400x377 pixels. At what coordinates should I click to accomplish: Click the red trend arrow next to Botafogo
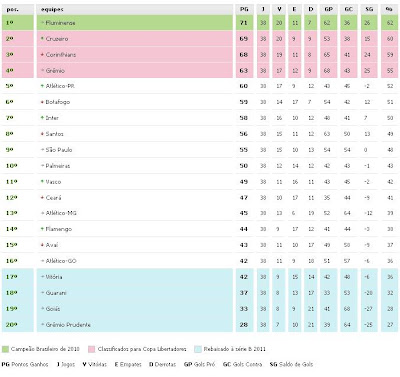tap(42, 102)
